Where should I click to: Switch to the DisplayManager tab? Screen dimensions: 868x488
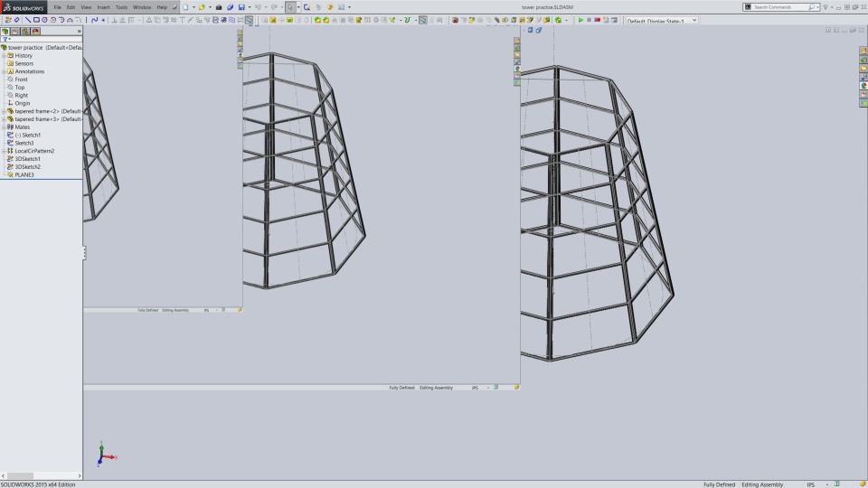pos(35,32)
